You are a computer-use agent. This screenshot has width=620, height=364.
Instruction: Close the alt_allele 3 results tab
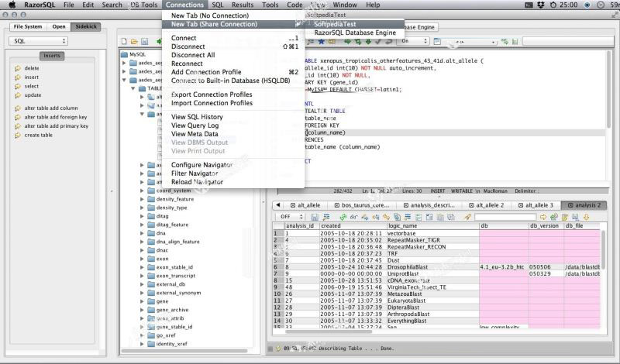pos(521,205)
